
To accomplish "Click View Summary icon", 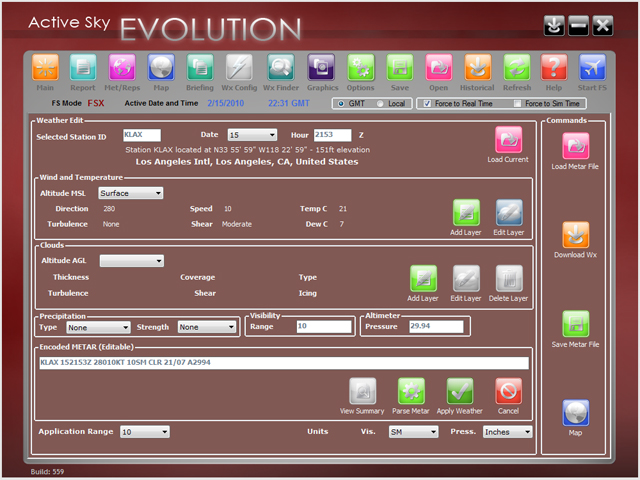I will click(x=362, y=391).
